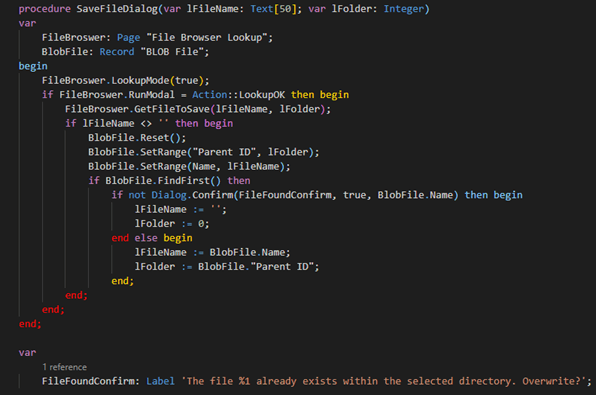Click the Text[50] parameter type
The height and width of the screenshot is (395, 596).
click(273, 9)
